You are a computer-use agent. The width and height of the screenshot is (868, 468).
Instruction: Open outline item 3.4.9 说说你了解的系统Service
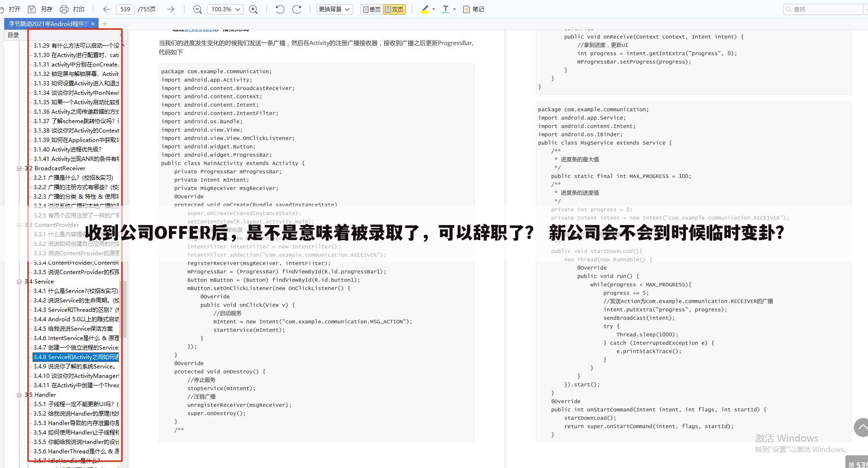pos(75,367)
